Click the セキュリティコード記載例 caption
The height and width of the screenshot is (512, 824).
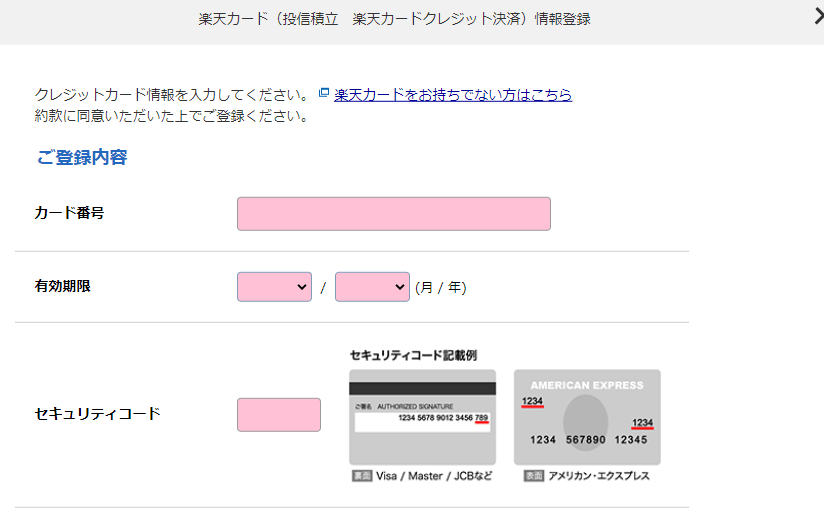pyautogui.click(x=414, y=355)
